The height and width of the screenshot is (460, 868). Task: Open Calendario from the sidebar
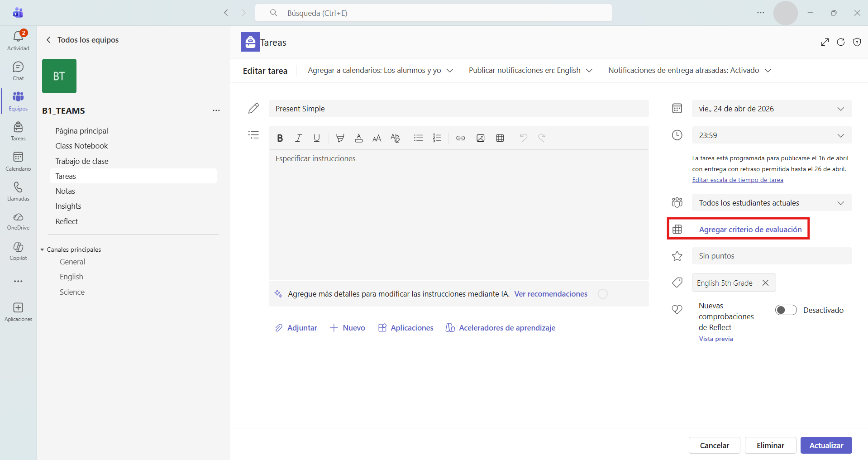pyautogui.click(x=18, y=161)
